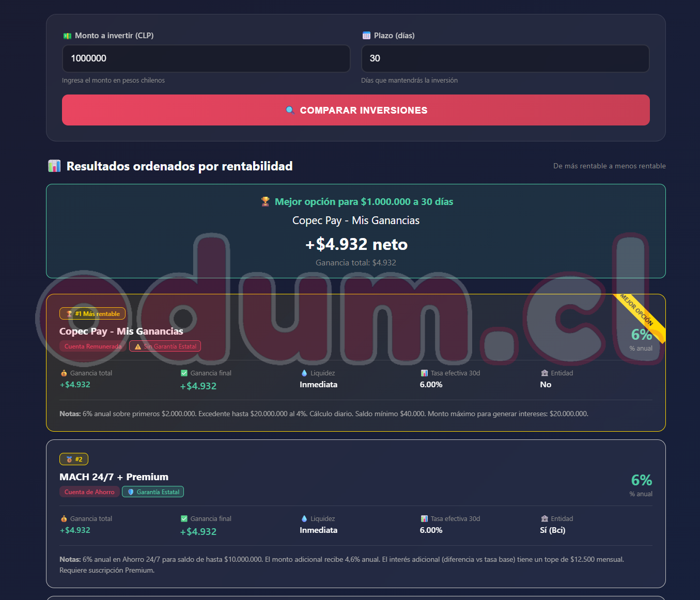The image size is (700, 600).
Task: Click the trophy icon in Mejor opción banner
Action: [266, 202]
